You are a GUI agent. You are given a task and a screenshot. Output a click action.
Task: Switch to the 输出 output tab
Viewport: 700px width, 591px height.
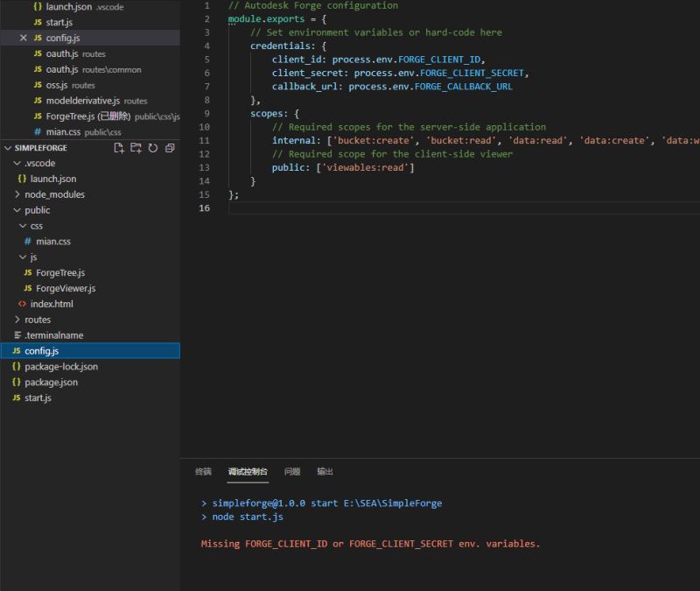pyautogui.click(x=325, y=472)
